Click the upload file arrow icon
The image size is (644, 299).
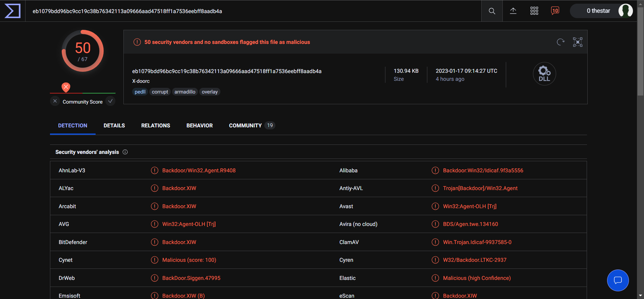(x=513, y=11)
